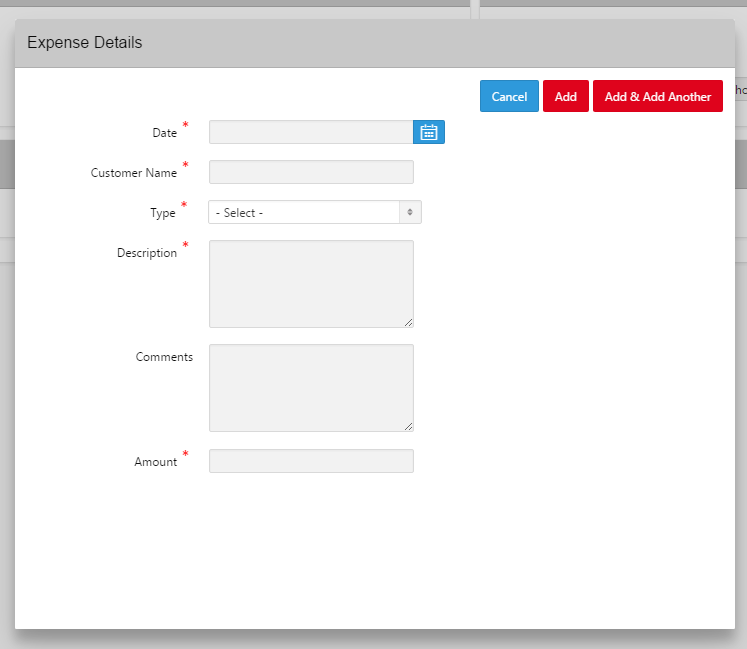
Task: Focus the Date input field
Action: pyautogui.click(x=310, y=132)
